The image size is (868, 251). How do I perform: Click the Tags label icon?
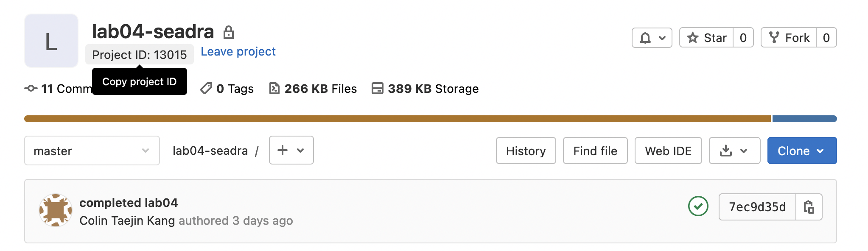point(206,89)
